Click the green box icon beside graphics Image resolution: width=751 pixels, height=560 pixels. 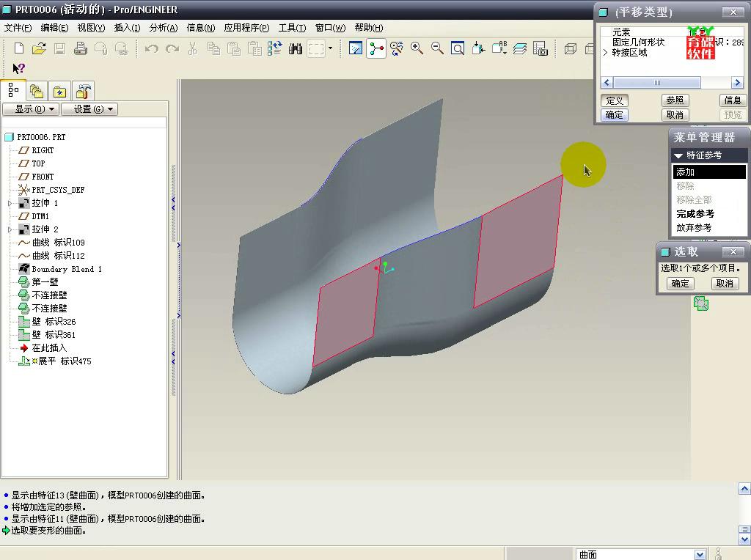[x=700, y=303]
